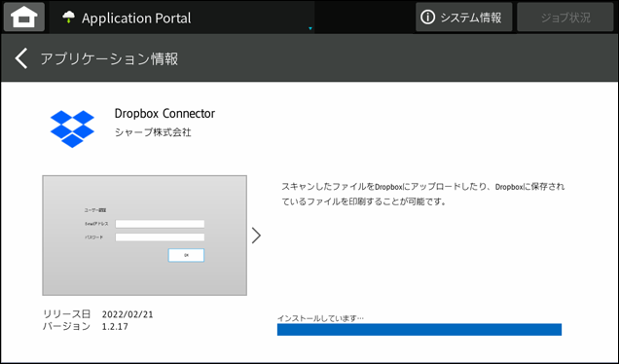Click the Application Portal title

[x=136, y=18]
